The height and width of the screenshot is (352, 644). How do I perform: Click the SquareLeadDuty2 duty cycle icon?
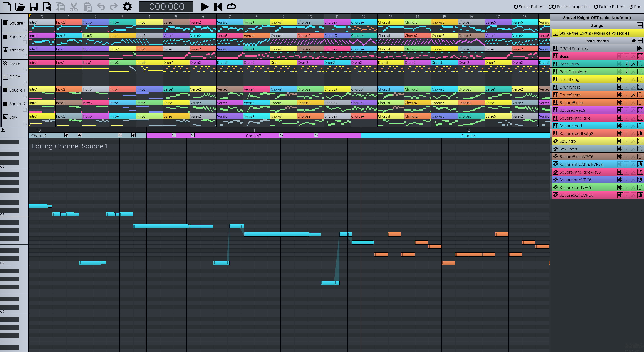(640, 134)
